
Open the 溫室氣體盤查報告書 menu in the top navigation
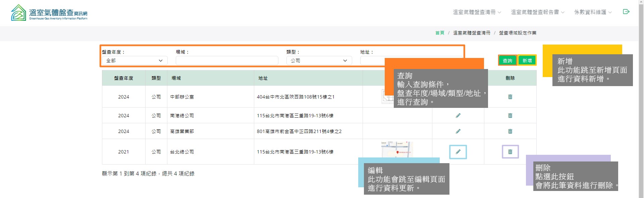pyautogui.click(x=537, y=12)
